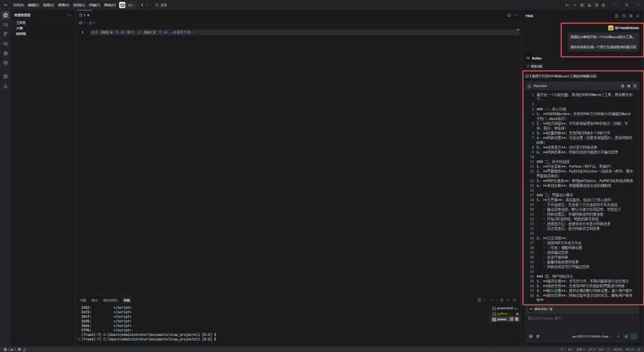Open the Explorer view in the activity bar

click(x=5, y=15)
